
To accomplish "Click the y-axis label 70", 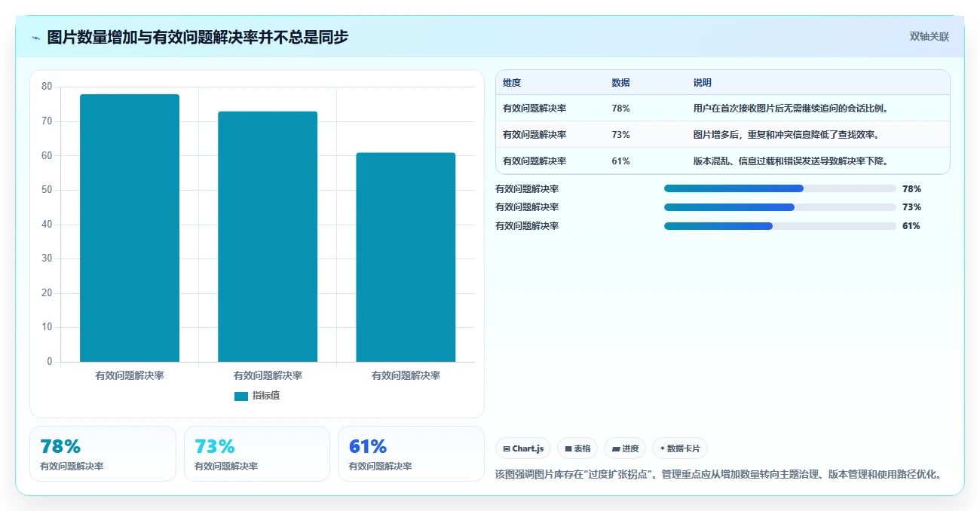I will tap(47, 121).
